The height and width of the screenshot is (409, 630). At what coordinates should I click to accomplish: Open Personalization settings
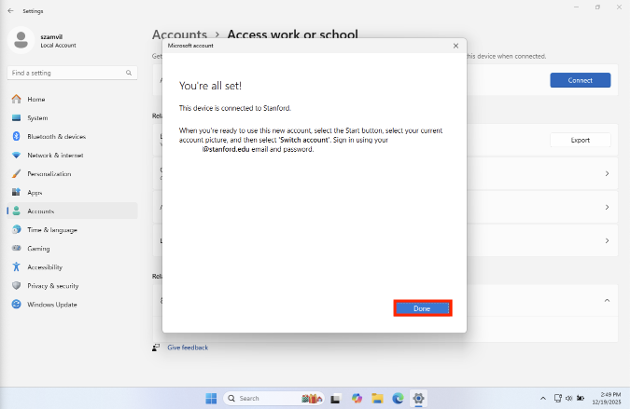pyautogui.click(x=72, y=174)
